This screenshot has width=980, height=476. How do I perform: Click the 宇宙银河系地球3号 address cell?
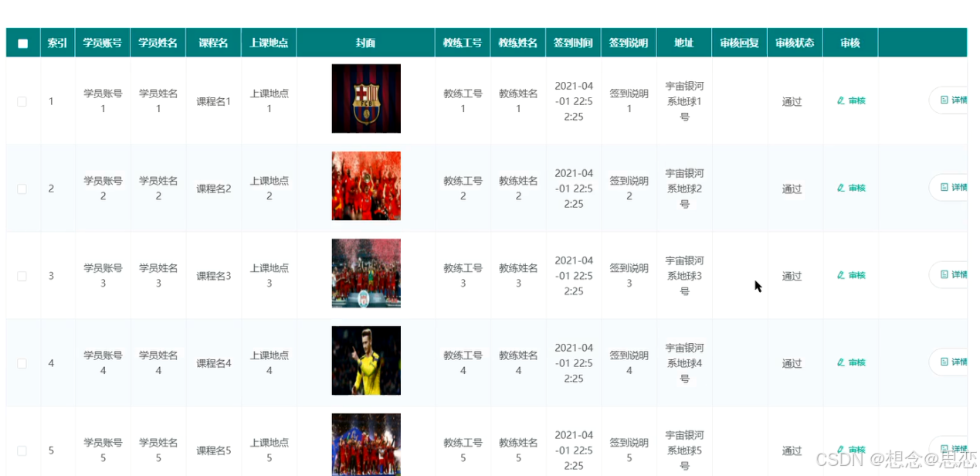click(x=684, y=276)
